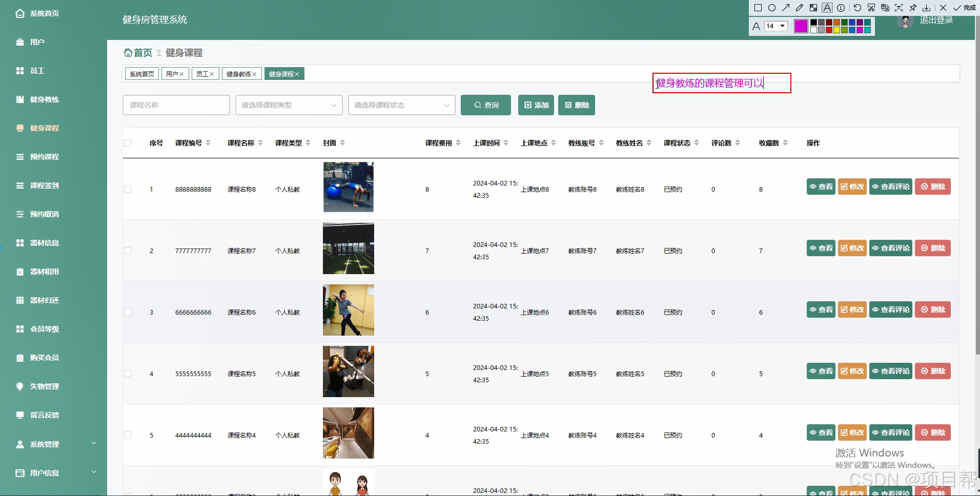The width and height of the screenshot is (980, 496).
Task: Check the row 4 checkbox
Action: click(x=128, y=374)
